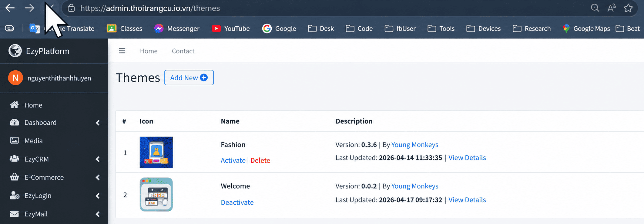This screenshot has height=224, width=644.
Task: Click the orange N user avatar
Action: click(15, 78)
